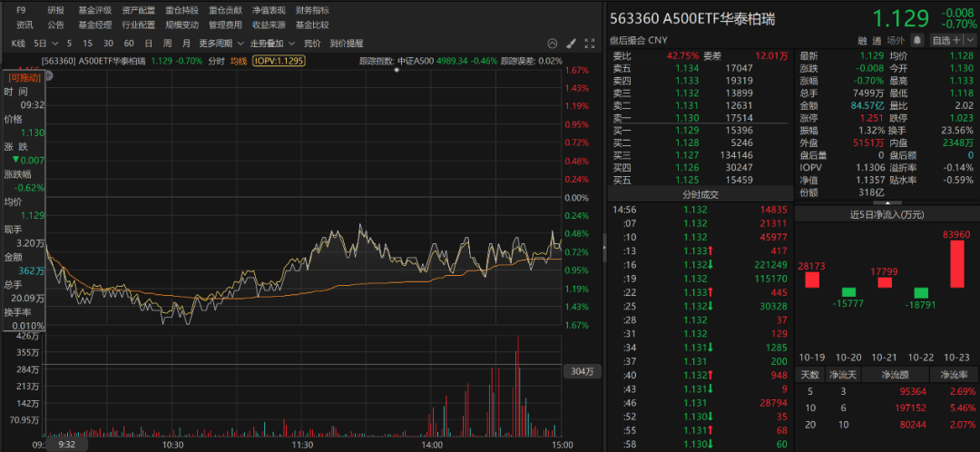Viewport: 980px width, 452px height.
Task: Click the 304万 volume line marker
Action: click(x=582, y=371)
